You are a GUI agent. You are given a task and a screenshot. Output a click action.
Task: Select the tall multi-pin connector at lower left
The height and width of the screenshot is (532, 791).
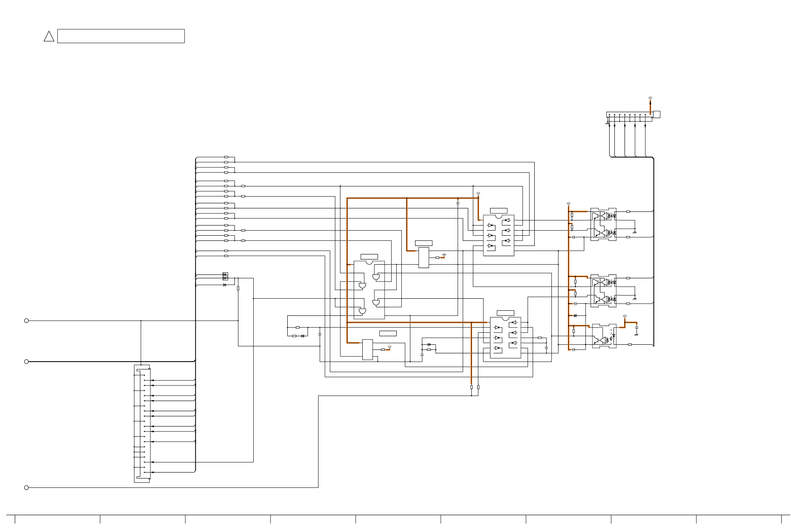pos(142,424)
